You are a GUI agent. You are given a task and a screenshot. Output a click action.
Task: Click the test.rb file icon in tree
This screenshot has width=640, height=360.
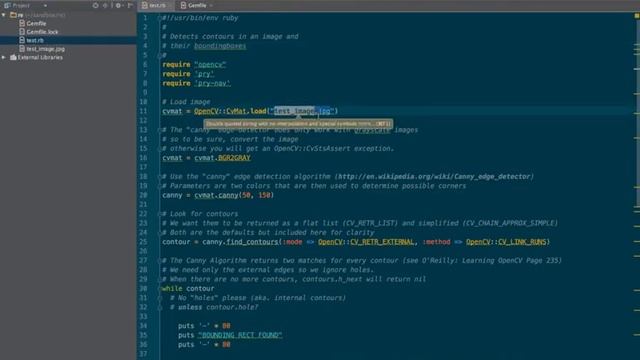click(22, 40)
